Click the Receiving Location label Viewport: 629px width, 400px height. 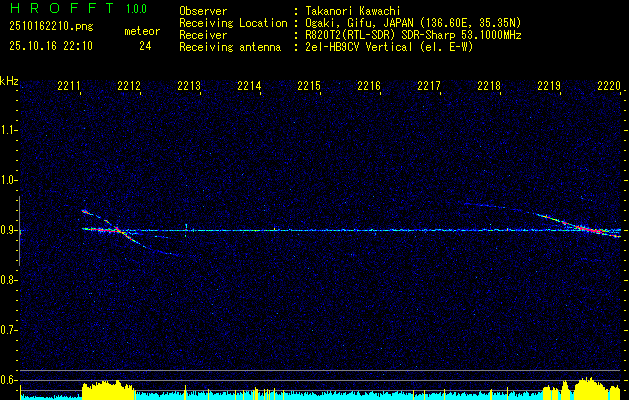point(233,23)
